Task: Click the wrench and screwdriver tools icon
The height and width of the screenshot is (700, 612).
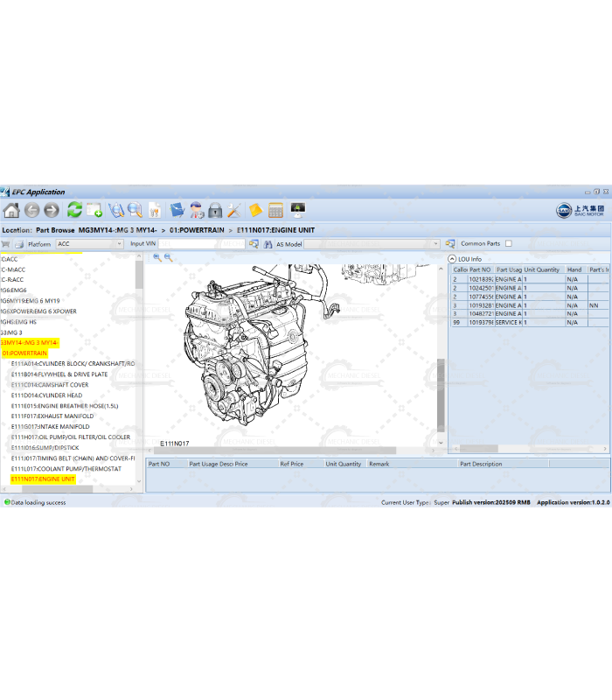Action: (x=233, y=210)
